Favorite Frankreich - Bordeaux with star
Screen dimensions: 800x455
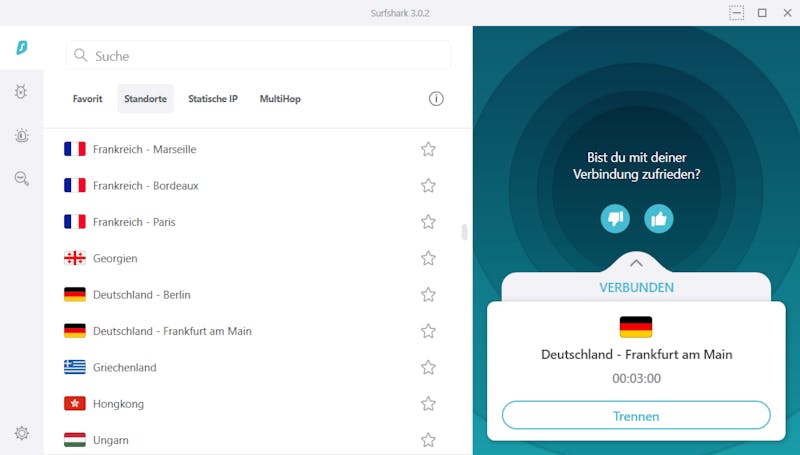(428, 185)
